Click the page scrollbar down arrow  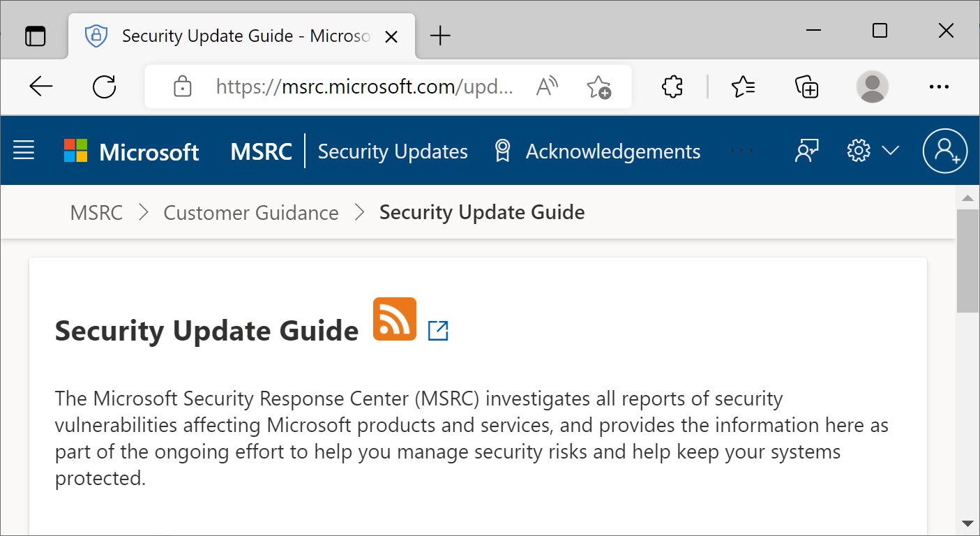pos(967,523)
